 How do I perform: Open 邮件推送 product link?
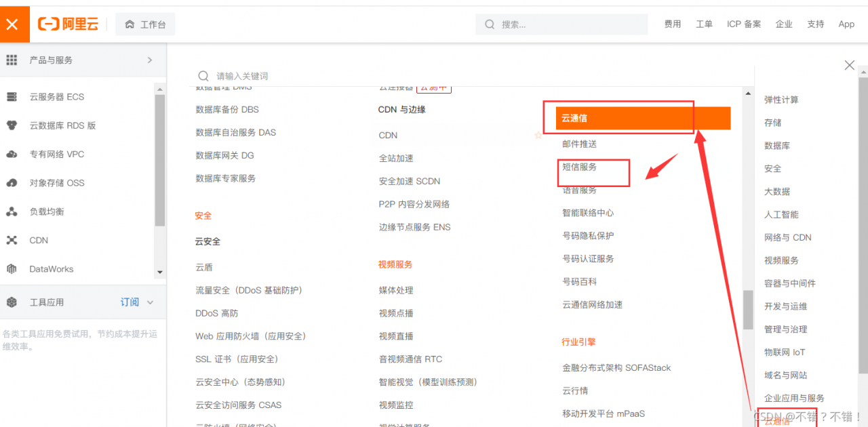pos(579,144)
